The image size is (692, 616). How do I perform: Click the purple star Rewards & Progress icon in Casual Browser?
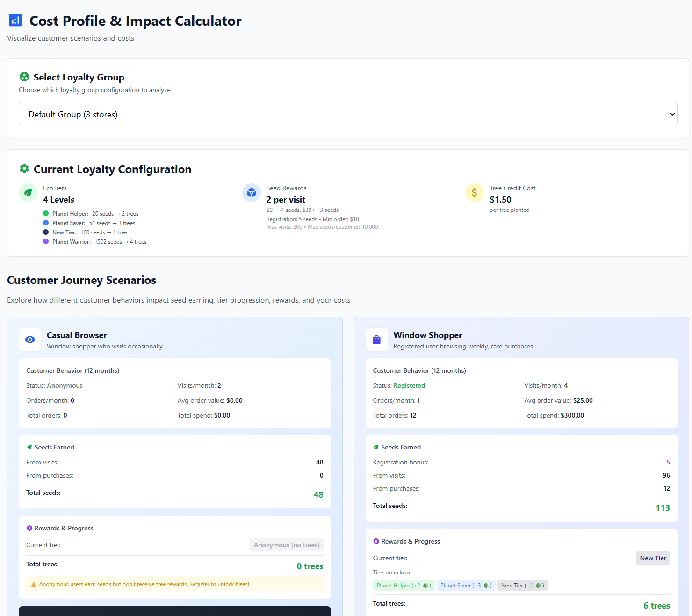29,528
